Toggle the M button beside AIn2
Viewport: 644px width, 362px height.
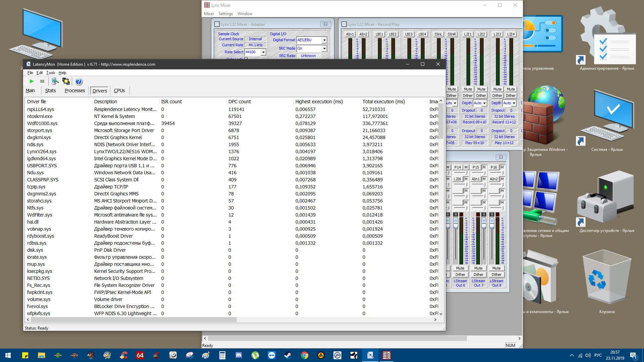point(502,179)
